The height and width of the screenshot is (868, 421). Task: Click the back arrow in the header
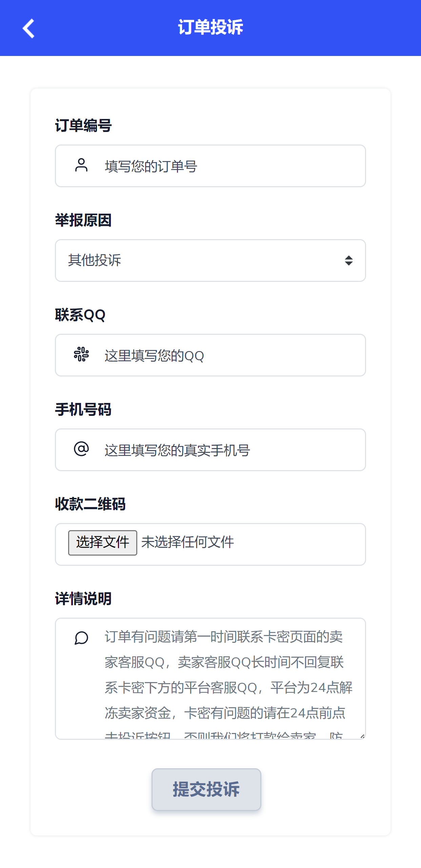coord(28,28)
